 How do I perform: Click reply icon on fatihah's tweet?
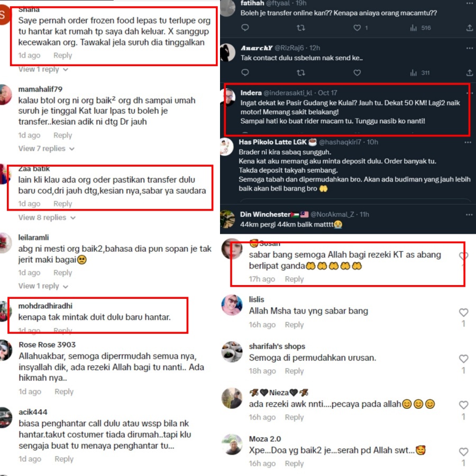245,28
